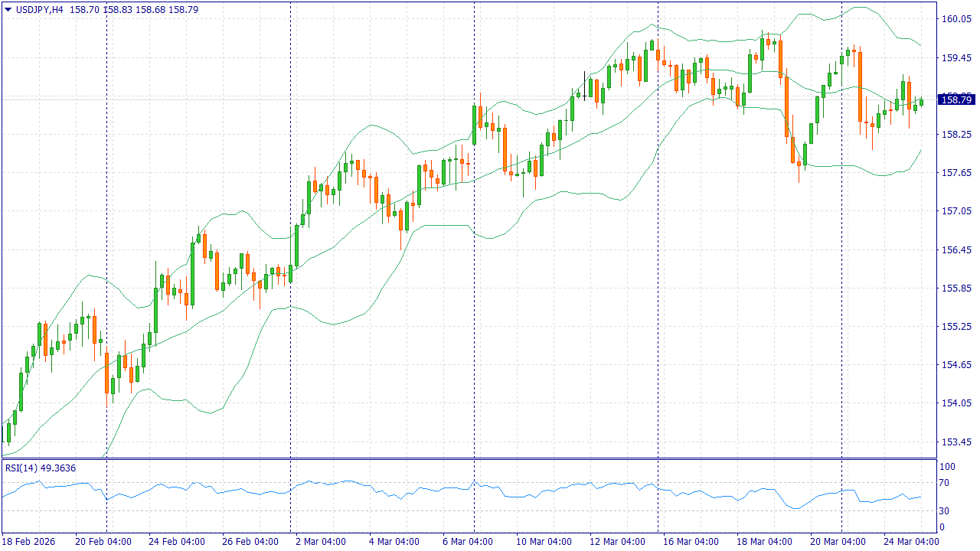Image resolution: width=980 pixels, height=551 pixels.
Task: Select the RSI(14) 49.3636 indicator label
Action: pos(41,468)
